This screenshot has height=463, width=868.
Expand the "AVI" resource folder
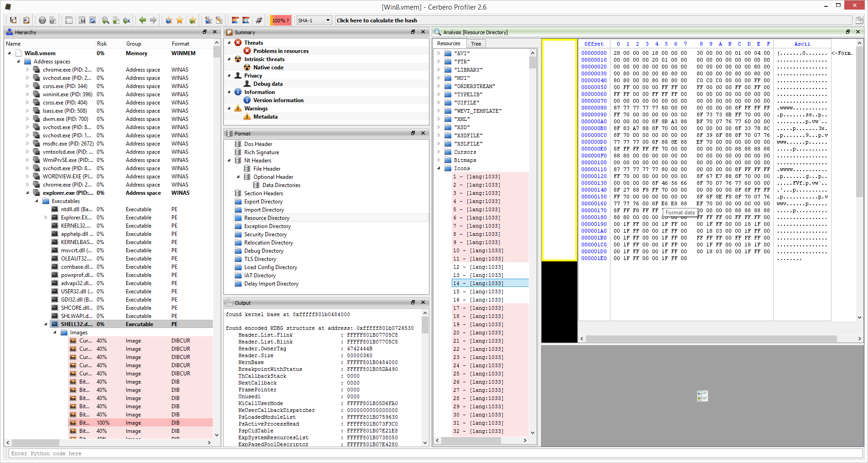pyautogui.click(x=439, y=53)
